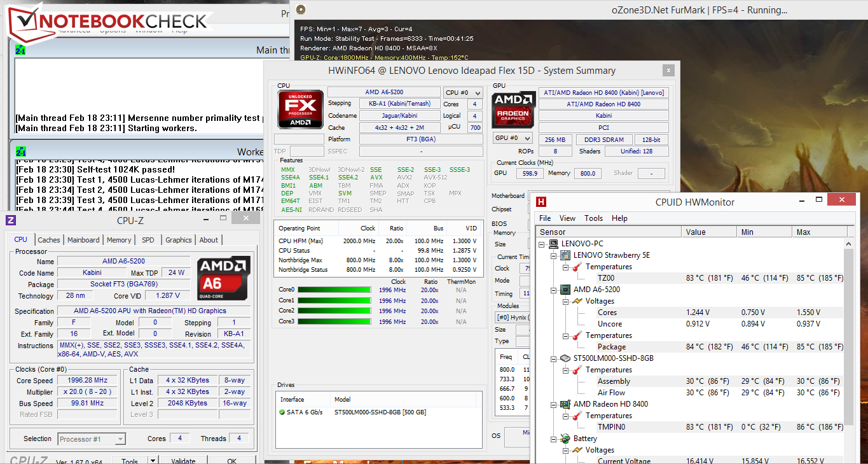This screenshot has height=464, width=868.
Task: Select the TZ00 temperature row
Action: 690,278
